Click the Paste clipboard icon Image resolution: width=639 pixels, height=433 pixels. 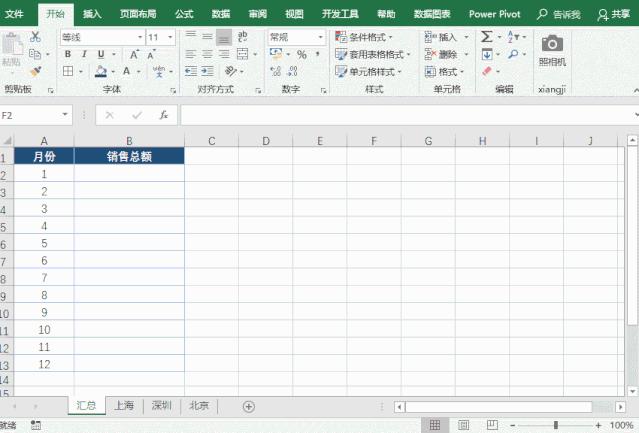(12, 44)
